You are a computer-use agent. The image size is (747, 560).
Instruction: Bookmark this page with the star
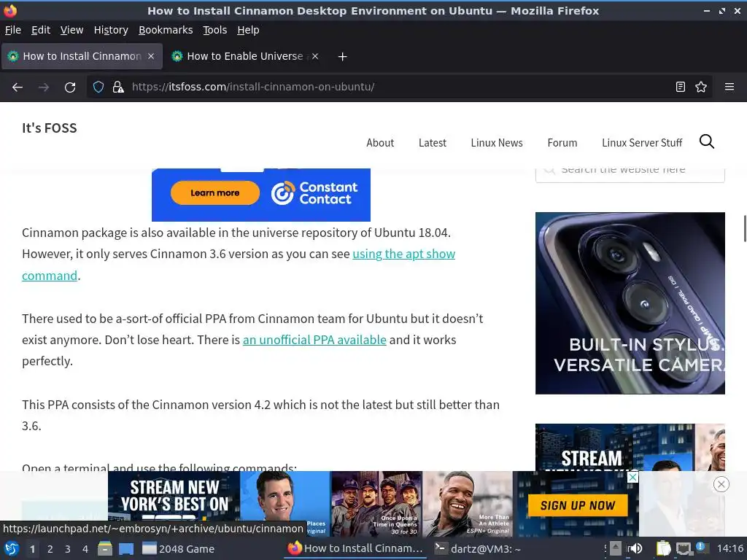[x=701, y=87]
